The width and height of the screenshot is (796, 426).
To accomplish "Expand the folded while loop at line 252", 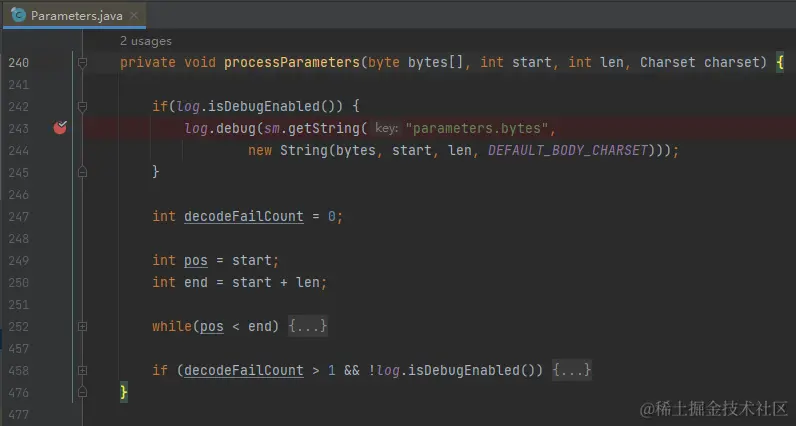I will [x=82, y=326].
